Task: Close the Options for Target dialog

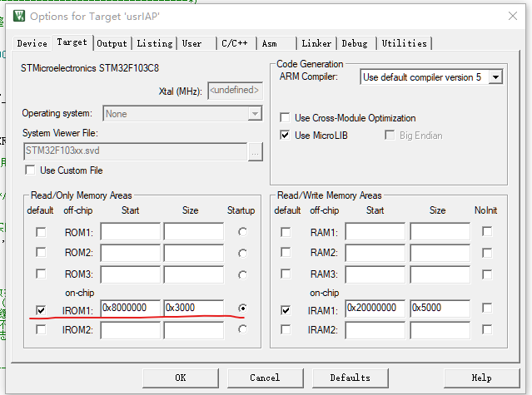Action: pyautogui.click(x=513, y=16)
